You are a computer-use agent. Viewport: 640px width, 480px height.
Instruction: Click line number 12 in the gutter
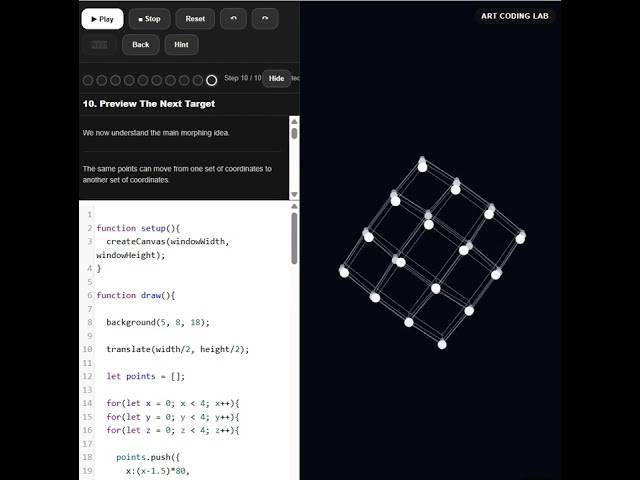point(87,376)
